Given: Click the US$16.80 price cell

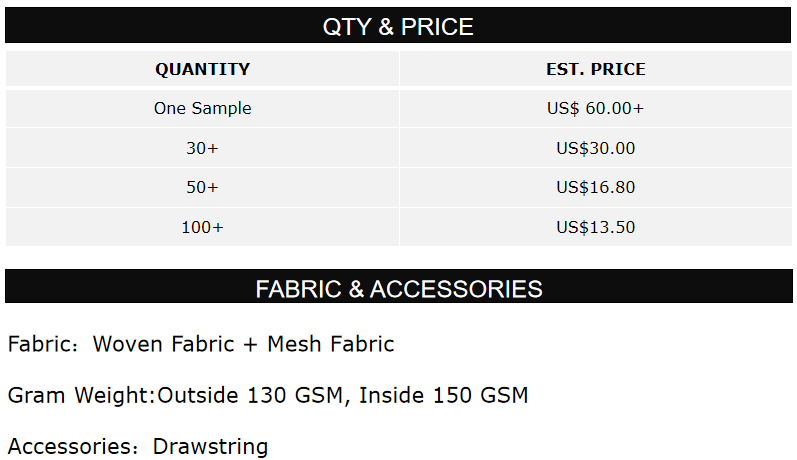Looking at the screenshot, I should pyautogui.click(x=596, y=187).
